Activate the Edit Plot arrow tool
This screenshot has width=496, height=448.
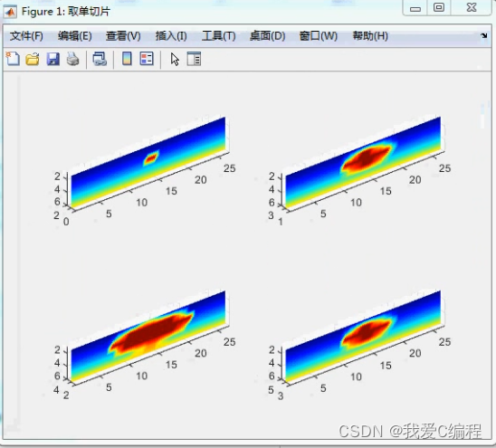coord(175,59)
